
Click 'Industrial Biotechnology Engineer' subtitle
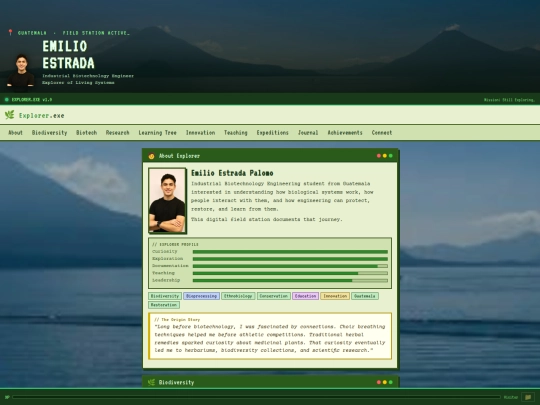pyautogui.click(x=88, y=76)
